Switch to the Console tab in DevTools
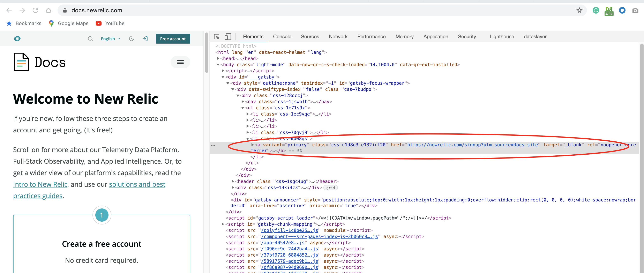 [x=282, y=37]
